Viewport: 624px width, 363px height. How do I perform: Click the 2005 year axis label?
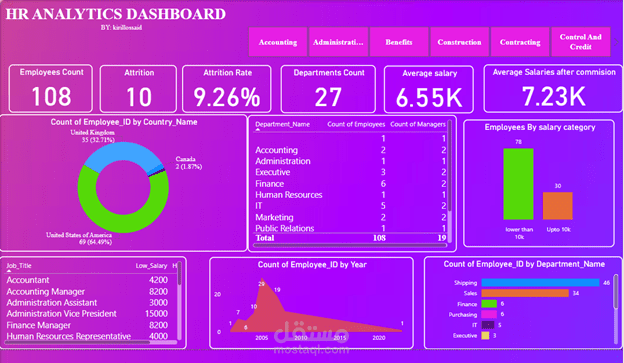[x=261, y=338]
